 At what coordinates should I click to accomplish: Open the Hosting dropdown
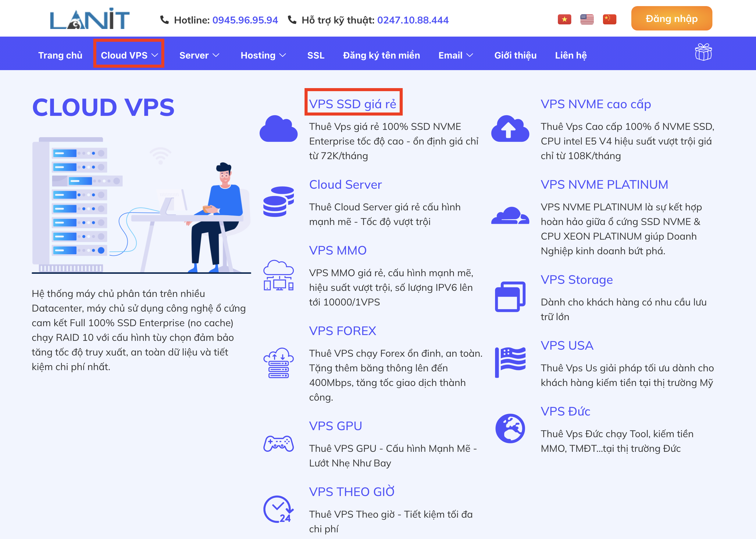coord(263,55)
